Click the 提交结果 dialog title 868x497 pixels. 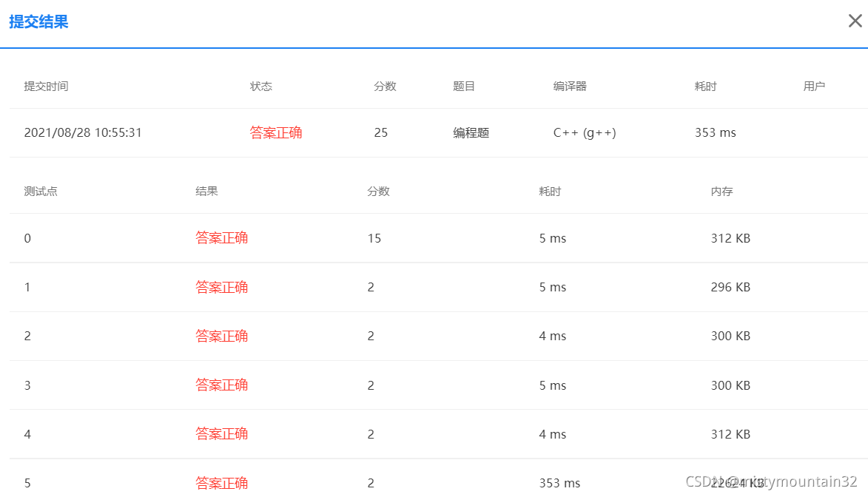tap(39, 22)
